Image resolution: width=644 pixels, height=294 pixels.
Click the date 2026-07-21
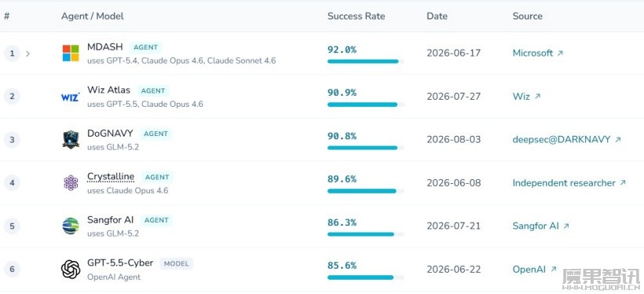453,226
